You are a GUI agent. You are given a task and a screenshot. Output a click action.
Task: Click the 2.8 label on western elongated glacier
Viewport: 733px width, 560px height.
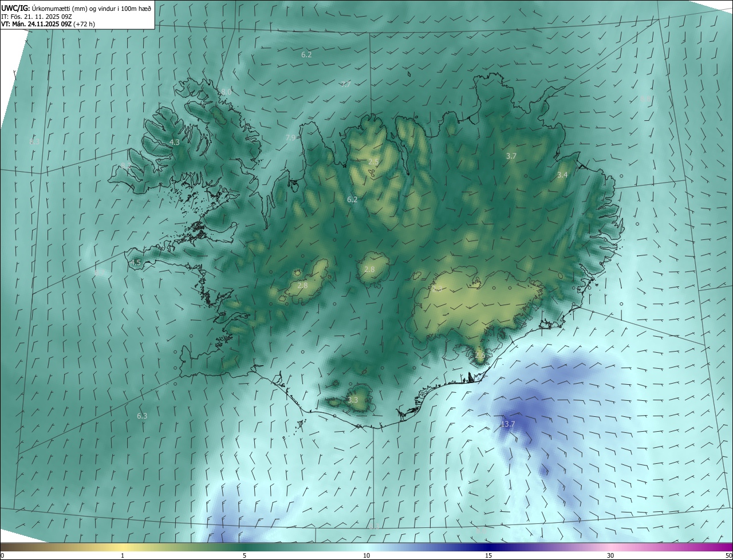click(302, 285)
